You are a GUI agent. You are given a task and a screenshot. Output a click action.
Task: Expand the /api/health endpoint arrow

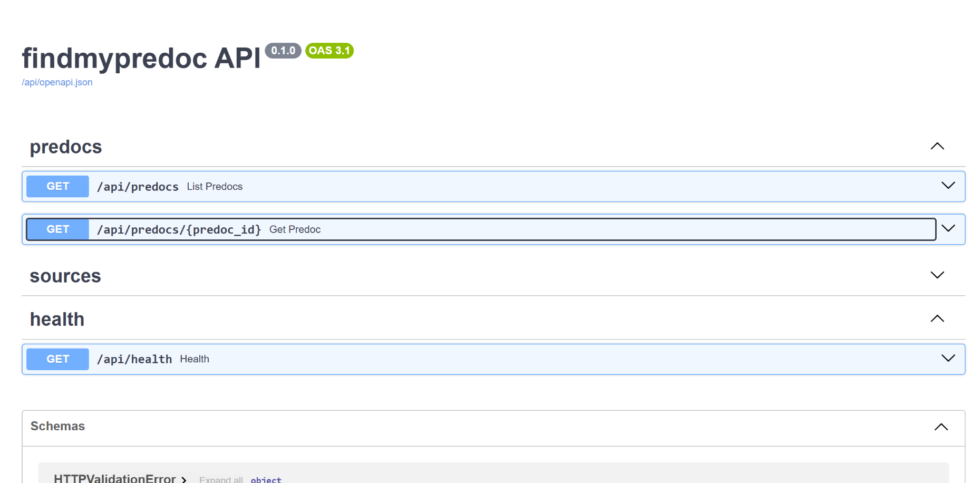pos(948,359)
